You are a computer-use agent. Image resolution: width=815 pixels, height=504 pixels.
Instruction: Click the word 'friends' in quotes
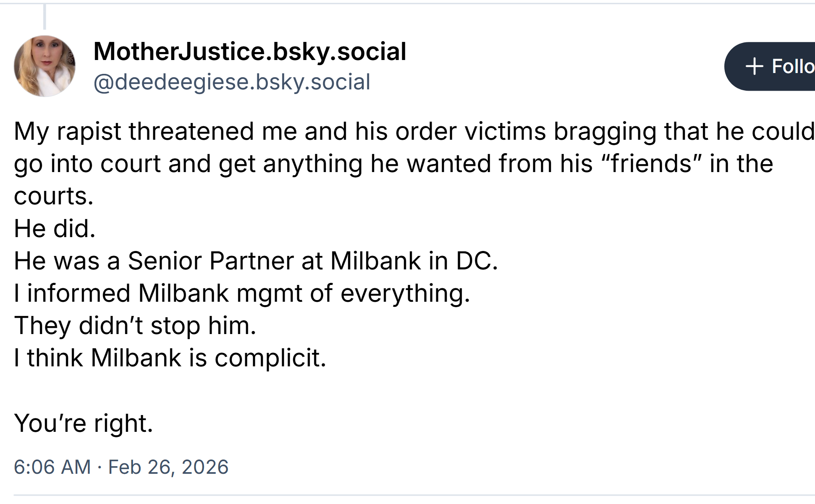pyautogui.click(x=652, y=163)
